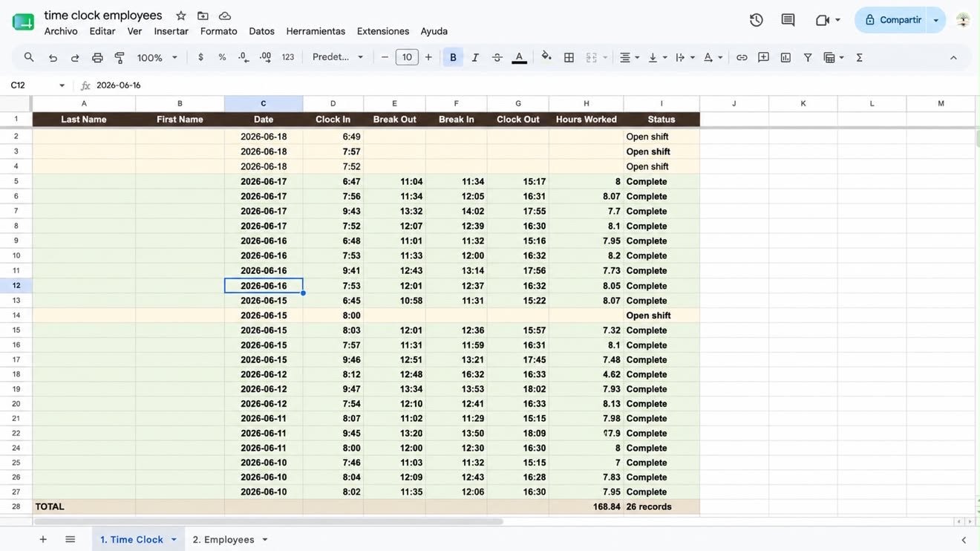
Task: Format as percent
Action: 222,57
